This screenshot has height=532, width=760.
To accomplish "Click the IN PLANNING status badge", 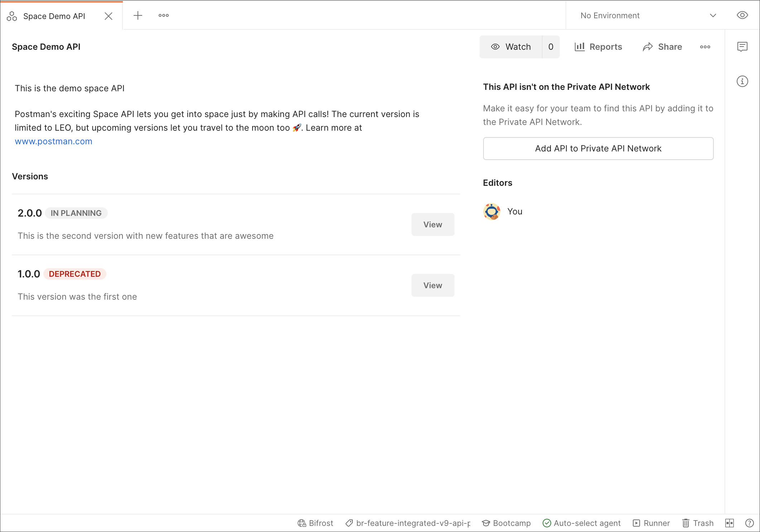I will click(76, 213).
